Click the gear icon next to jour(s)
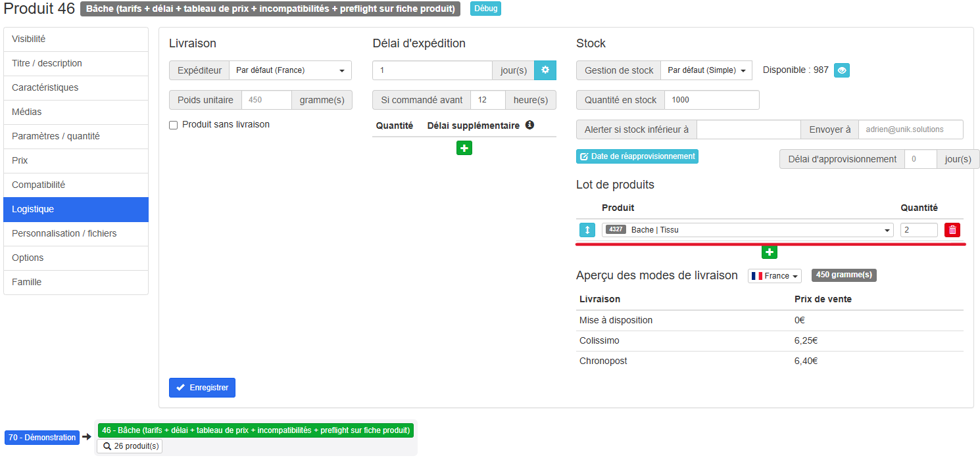 (x=545, y=70)
